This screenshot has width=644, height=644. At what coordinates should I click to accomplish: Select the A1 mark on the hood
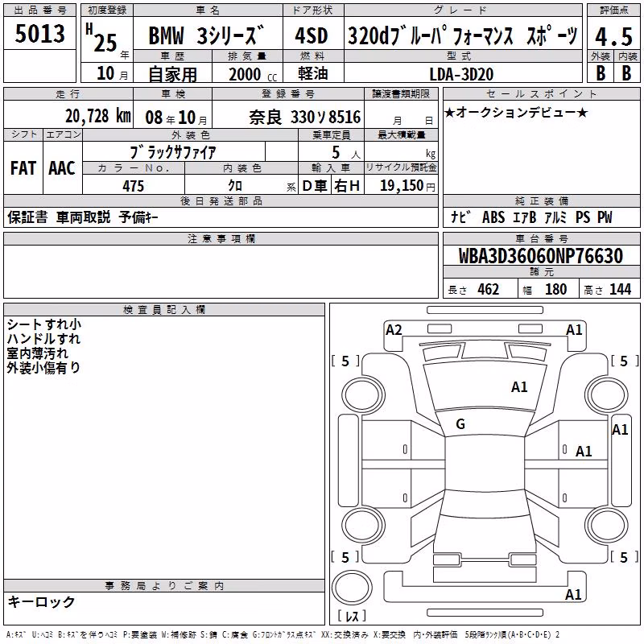click(x=519, y=387)
